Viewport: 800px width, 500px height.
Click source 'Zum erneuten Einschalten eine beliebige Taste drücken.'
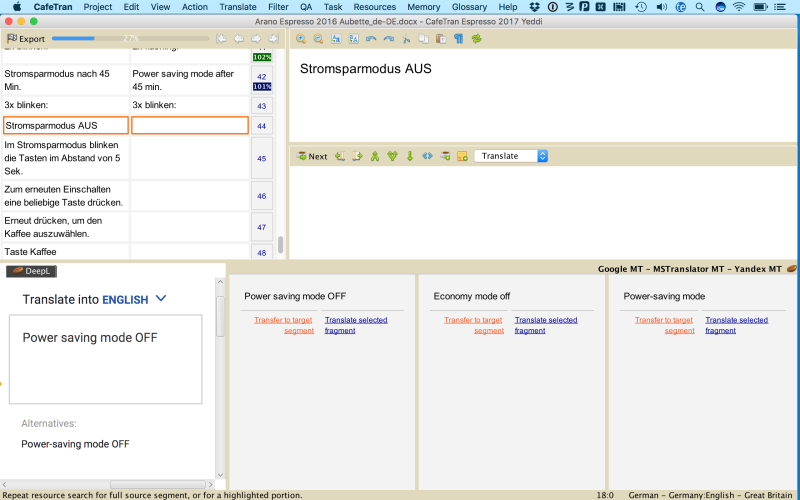[64, 196]
